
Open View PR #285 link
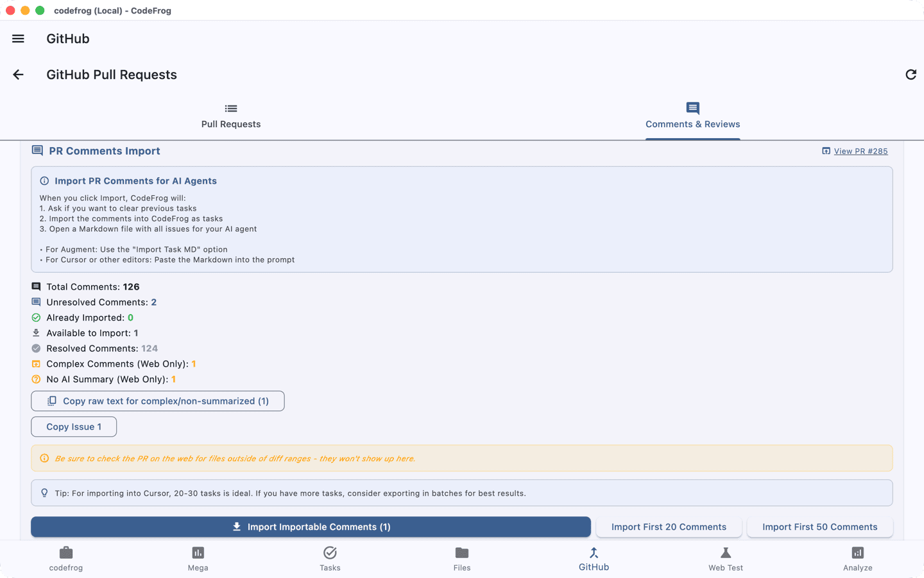pyautogui.click(x=860, y=151)
